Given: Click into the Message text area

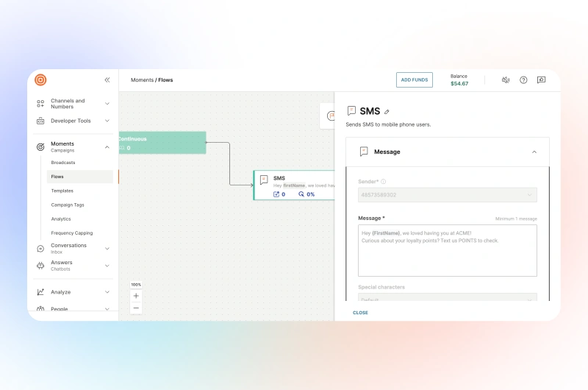Looking at the screenshot, I should (448, 250).
